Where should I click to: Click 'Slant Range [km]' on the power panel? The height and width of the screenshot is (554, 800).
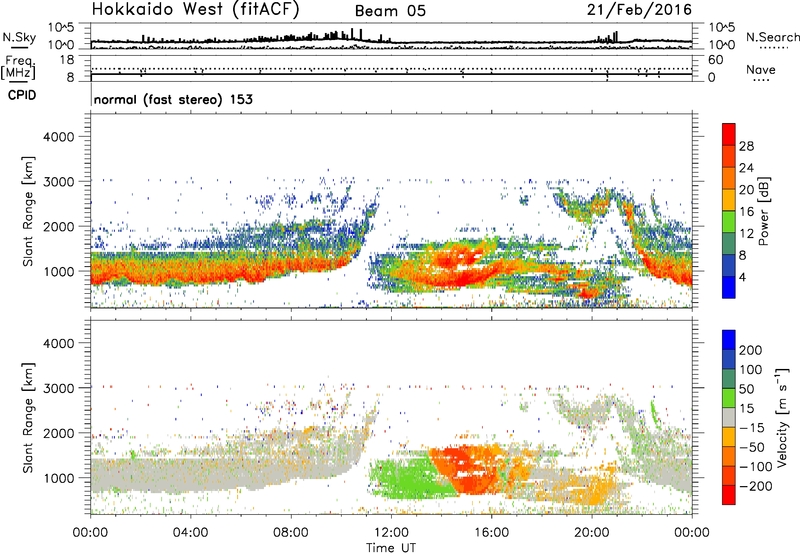(28, 211)
